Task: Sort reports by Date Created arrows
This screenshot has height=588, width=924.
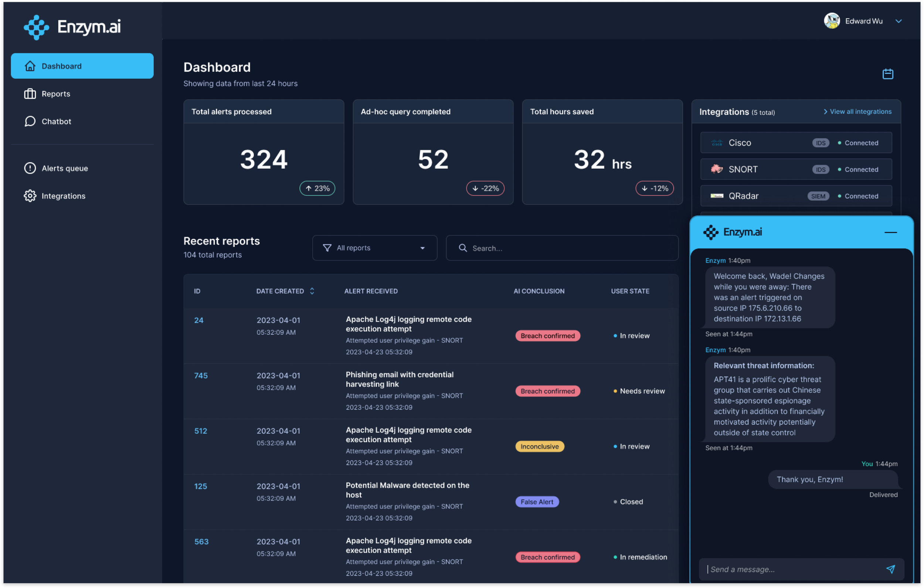Action: pos(312,291)
